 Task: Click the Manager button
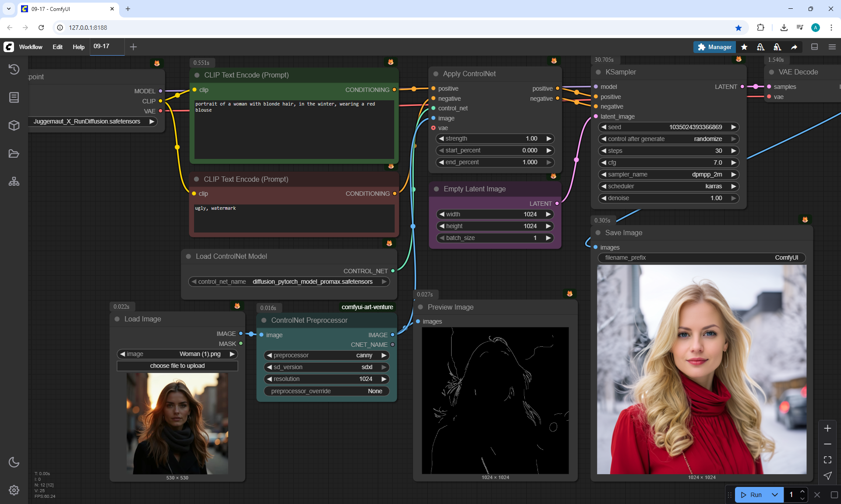[714, 47]
